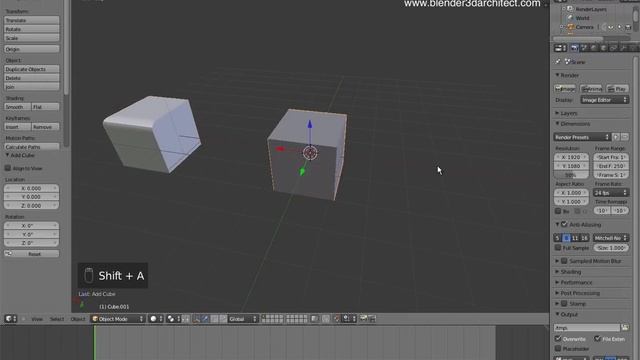Enable the Placeholder checkbox
Viewport: 640px width, 360px height.
click(x=558, y=349)
